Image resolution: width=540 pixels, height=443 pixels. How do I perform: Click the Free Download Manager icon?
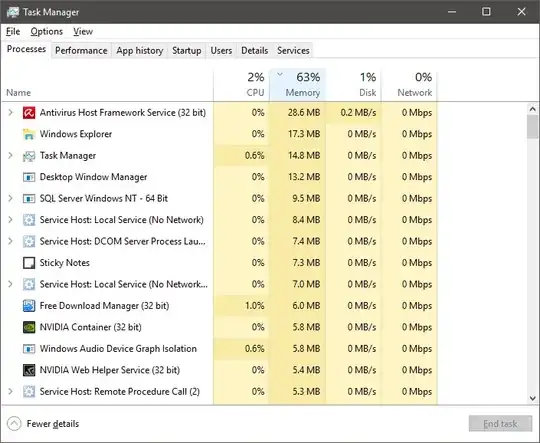(x=29, y=306)
